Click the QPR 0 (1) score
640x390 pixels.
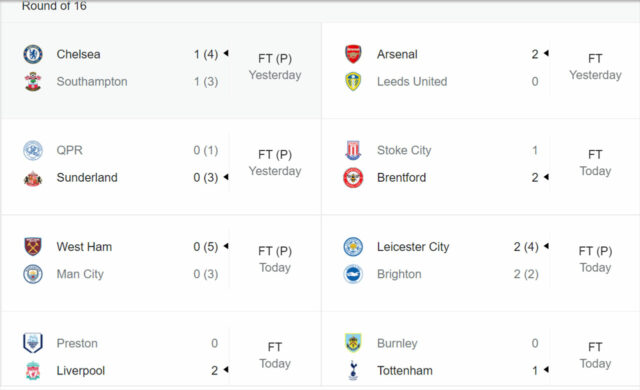(x=206, y=151)
